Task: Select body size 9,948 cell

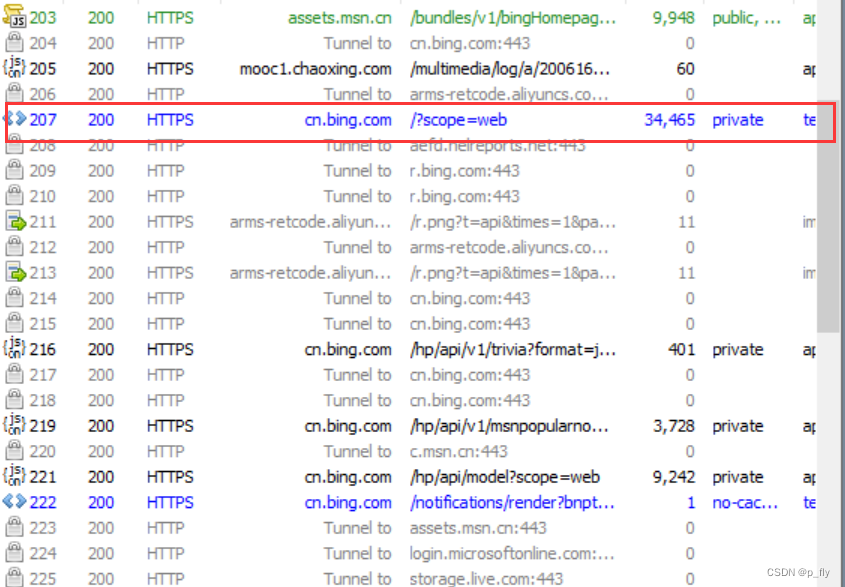Action: point(673,18)
